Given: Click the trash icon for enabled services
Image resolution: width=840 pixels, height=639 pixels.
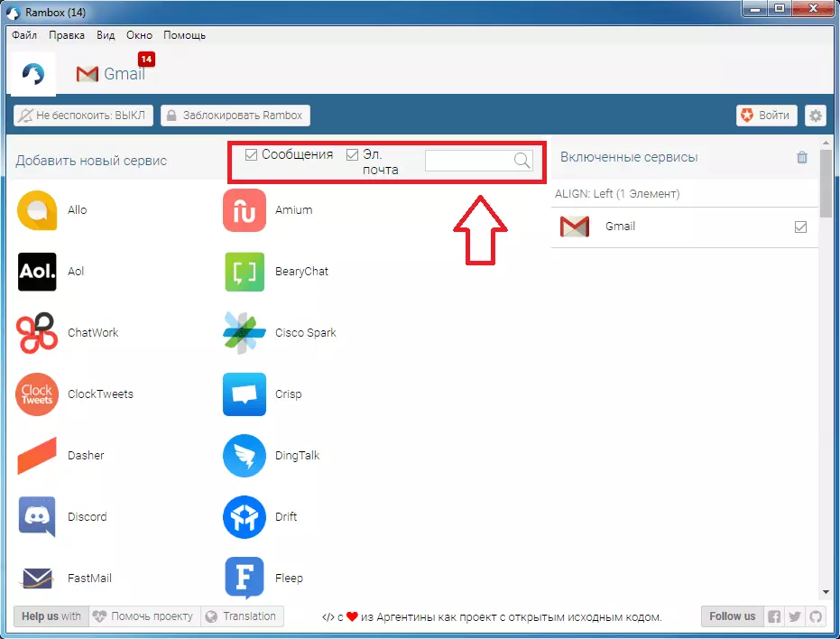Looking at the screenshot, I should point(802,158).
